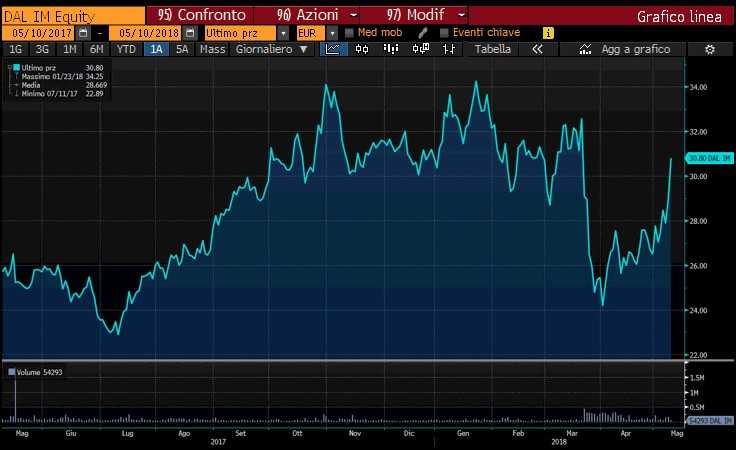Image resolution: width=736 pixels, height=450 pixels.
Task: Enable the Med mob checkbox
Action: [x=349, y=33]
